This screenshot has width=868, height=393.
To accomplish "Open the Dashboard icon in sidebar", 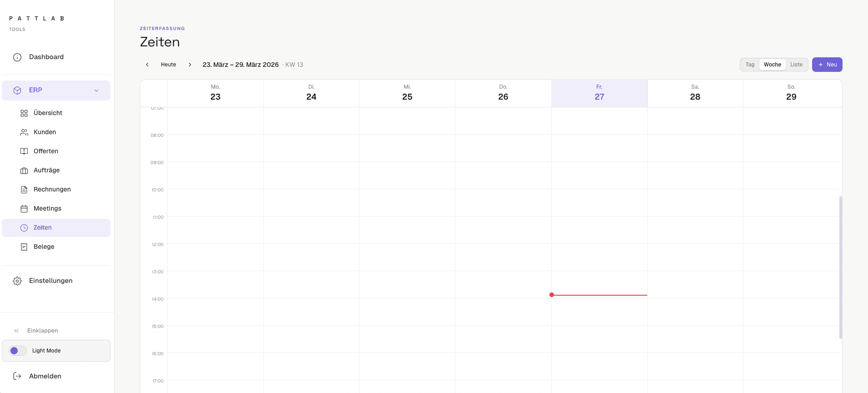I will tap(17, 57).
